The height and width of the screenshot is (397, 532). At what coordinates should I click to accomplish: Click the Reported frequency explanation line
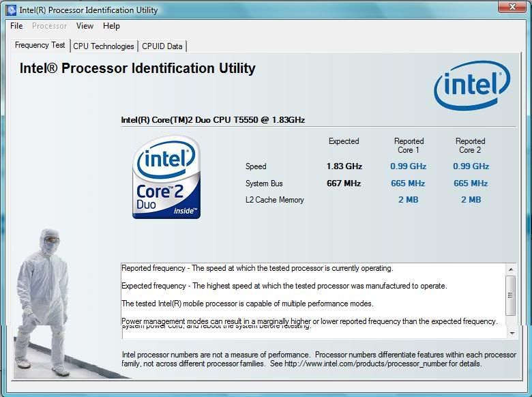coord(257,268)
